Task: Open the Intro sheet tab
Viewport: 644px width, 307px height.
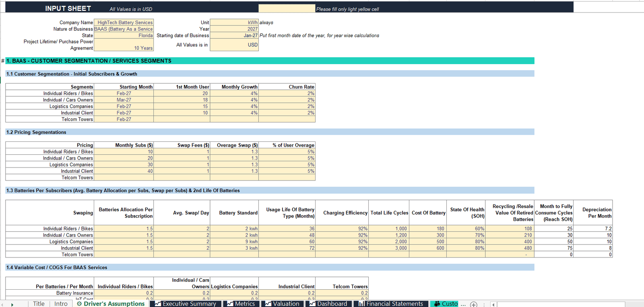Action: tap(61, 304)
